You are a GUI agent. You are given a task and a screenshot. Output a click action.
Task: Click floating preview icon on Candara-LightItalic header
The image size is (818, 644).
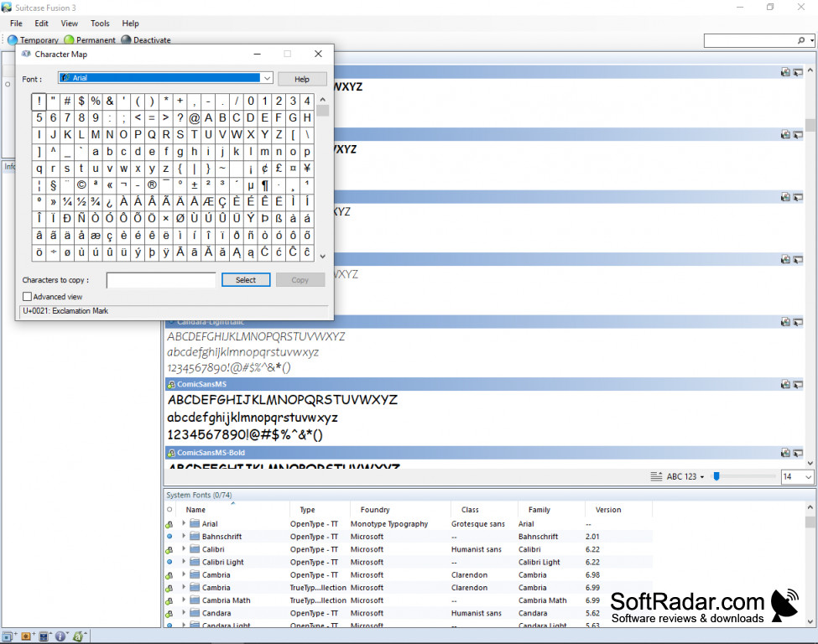click(x=798, y=322)
